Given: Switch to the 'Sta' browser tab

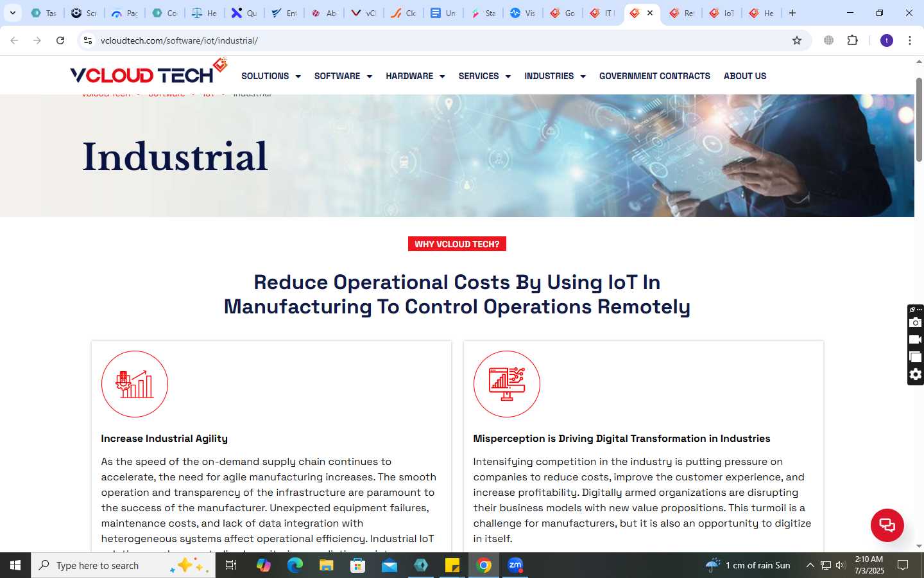Looking at the screenshot, I should click(483, 13).
